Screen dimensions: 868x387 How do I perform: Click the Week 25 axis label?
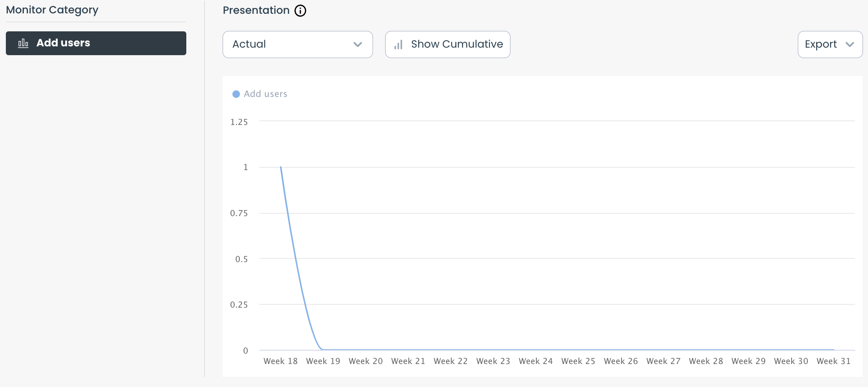coord(578,361)
